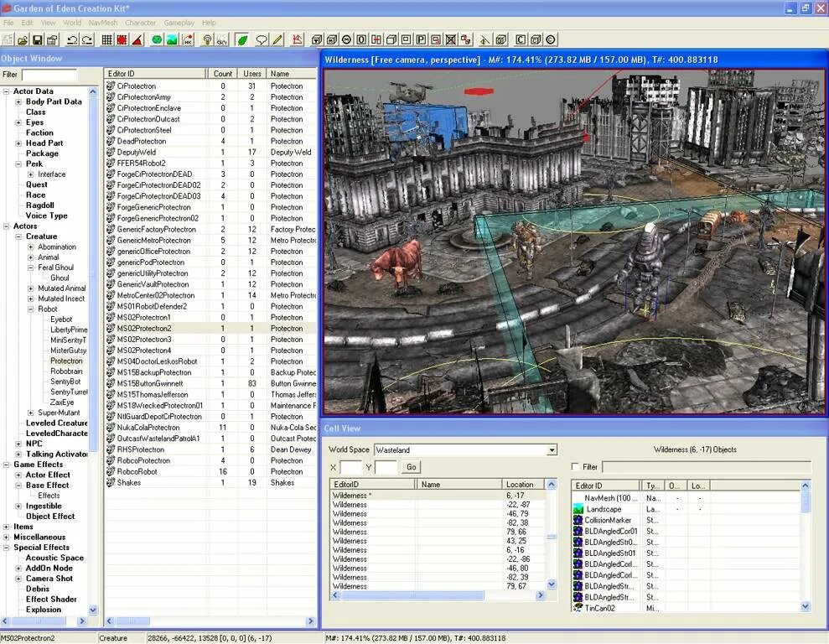Sort cell objects by Editor ID header

(x=606, y=486)
